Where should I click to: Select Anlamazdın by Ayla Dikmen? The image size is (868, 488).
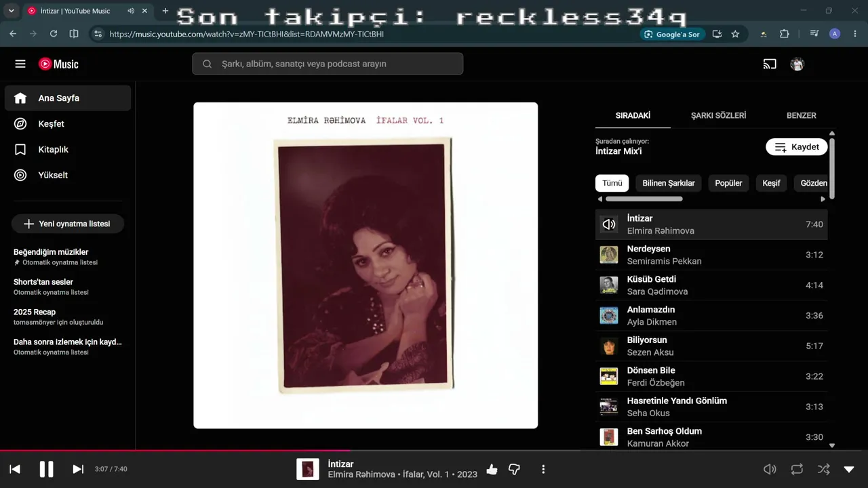point(711,316)
